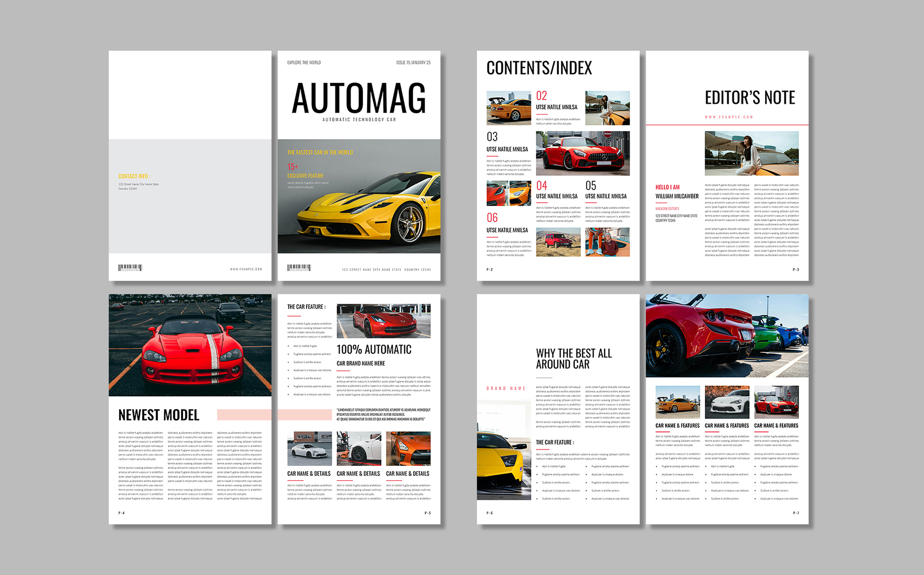Click the WHY THE BEST ALL AROUND CAR heading
This screenshot has height=575, width=924.
click(x=574, y=359)
